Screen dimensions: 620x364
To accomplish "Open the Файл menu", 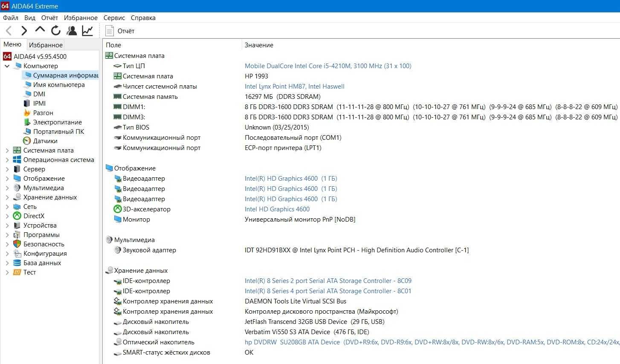I will click(11, 18).
